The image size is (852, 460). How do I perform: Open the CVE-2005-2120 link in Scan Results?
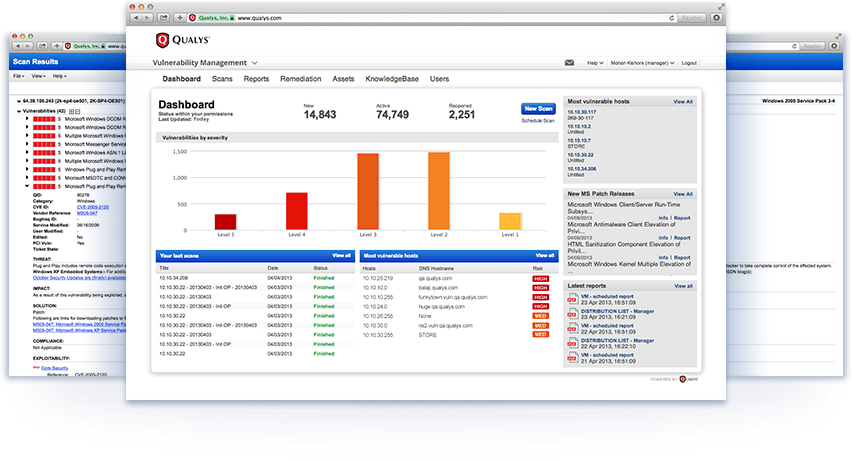coord(92,207)
